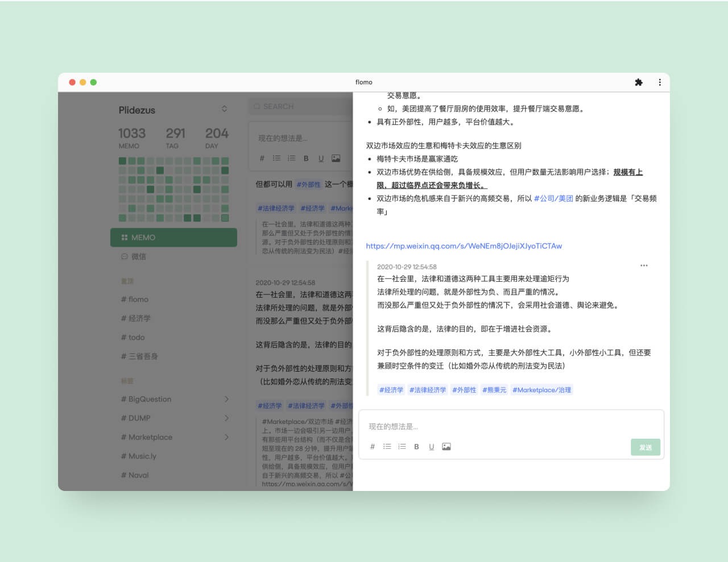Insert image in main memo editor
The width and height of the screenshot is (728, 562).
[336, 159]
